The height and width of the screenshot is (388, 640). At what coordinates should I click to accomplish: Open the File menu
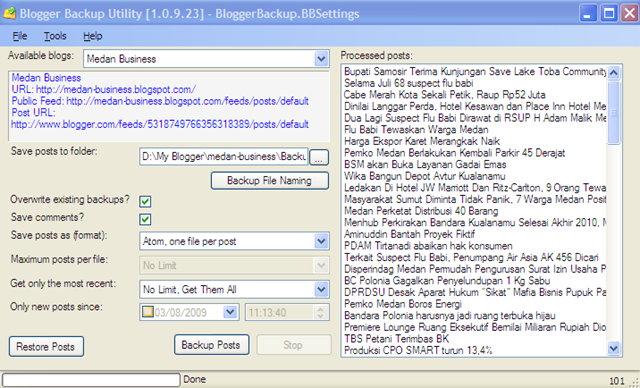20,36
